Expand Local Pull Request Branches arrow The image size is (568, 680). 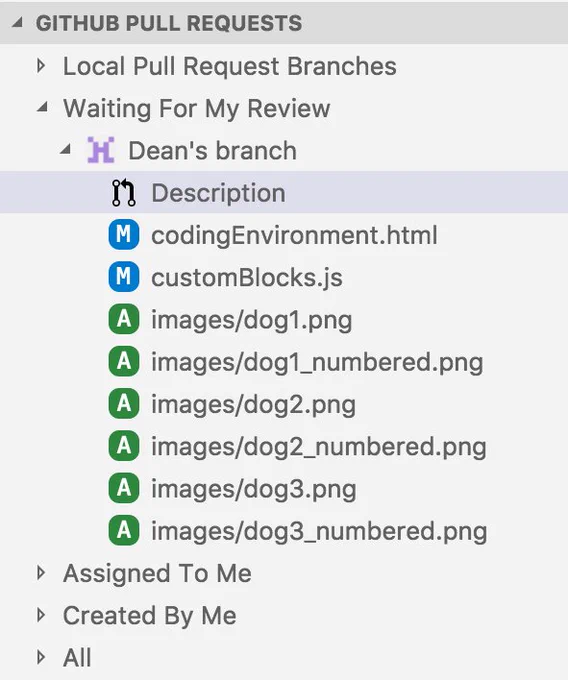(41, 66)
